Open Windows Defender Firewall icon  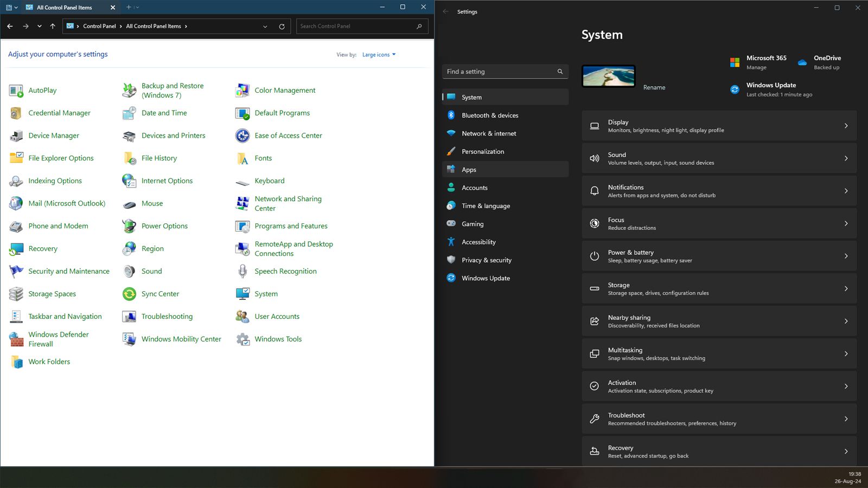click(16, 339)
